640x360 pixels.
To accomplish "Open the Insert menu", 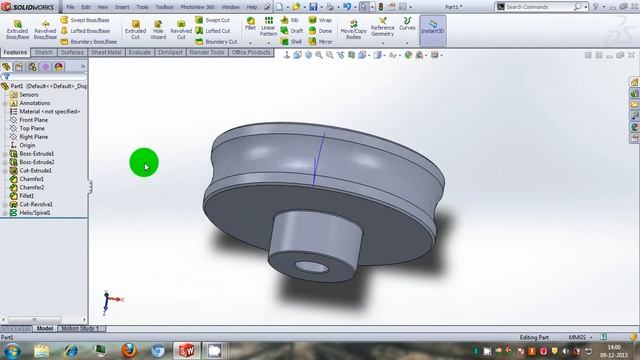I will (x=122, y=7).
